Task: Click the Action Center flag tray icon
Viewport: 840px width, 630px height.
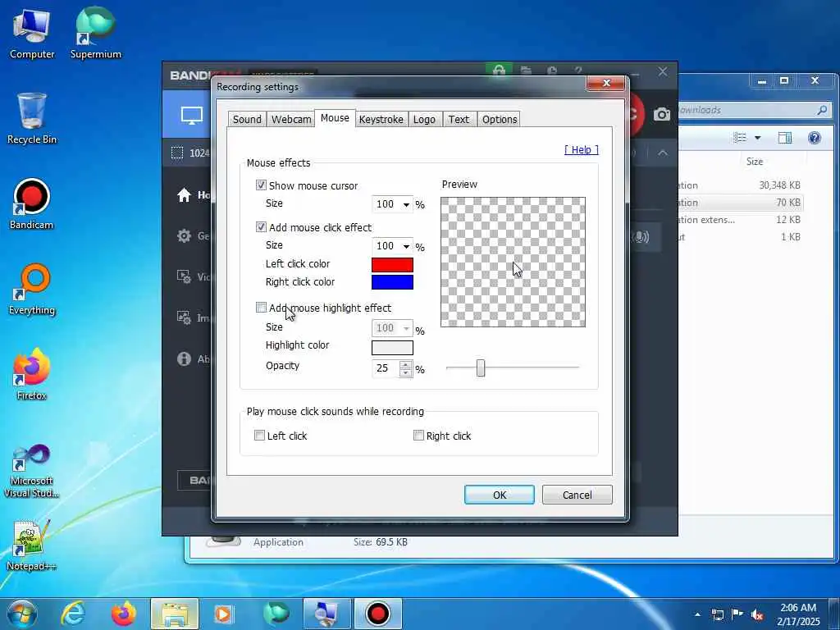Action: coord(737,614)
